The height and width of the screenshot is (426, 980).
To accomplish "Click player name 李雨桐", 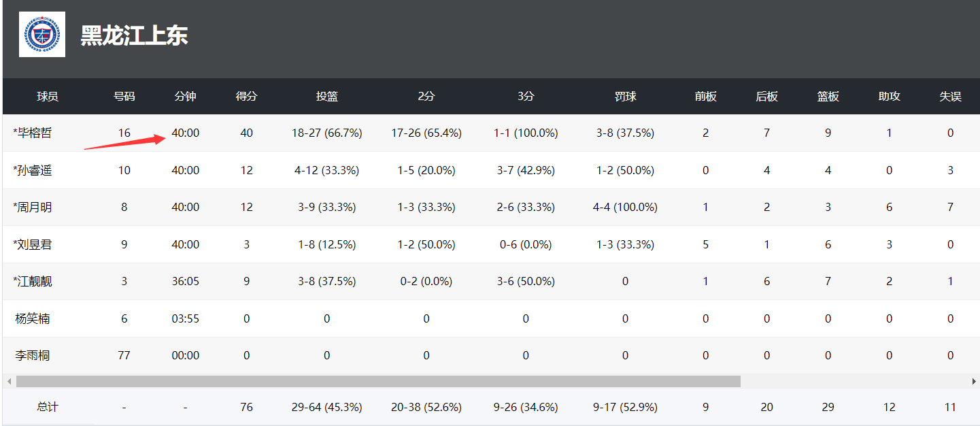I will click(x=33, y=355).
